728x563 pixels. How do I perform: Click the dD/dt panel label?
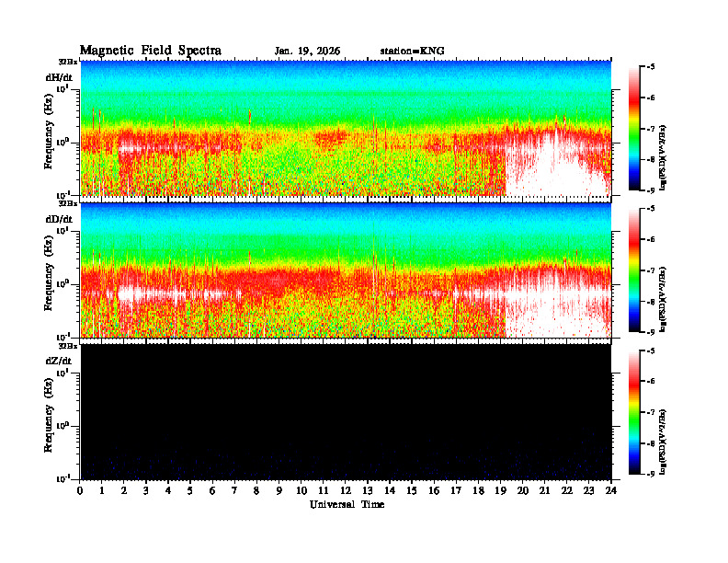[x=59, y=219]
